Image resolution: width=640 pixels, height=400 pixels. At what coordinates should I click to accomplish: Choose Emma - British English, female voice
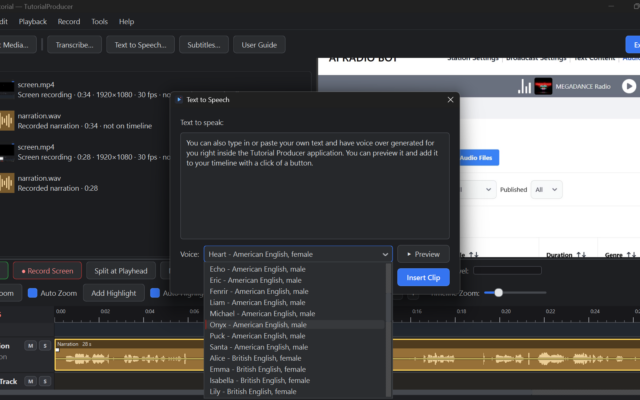point(295,369)
